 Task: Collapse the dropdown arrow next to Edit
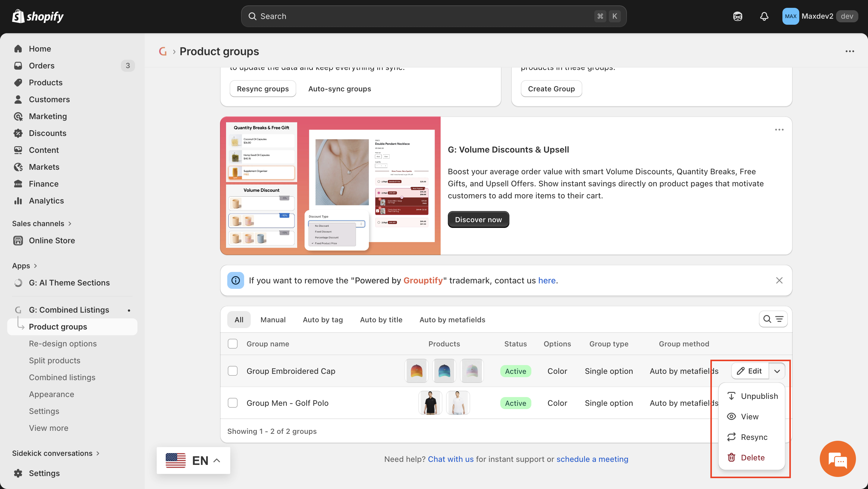point(777,371)
